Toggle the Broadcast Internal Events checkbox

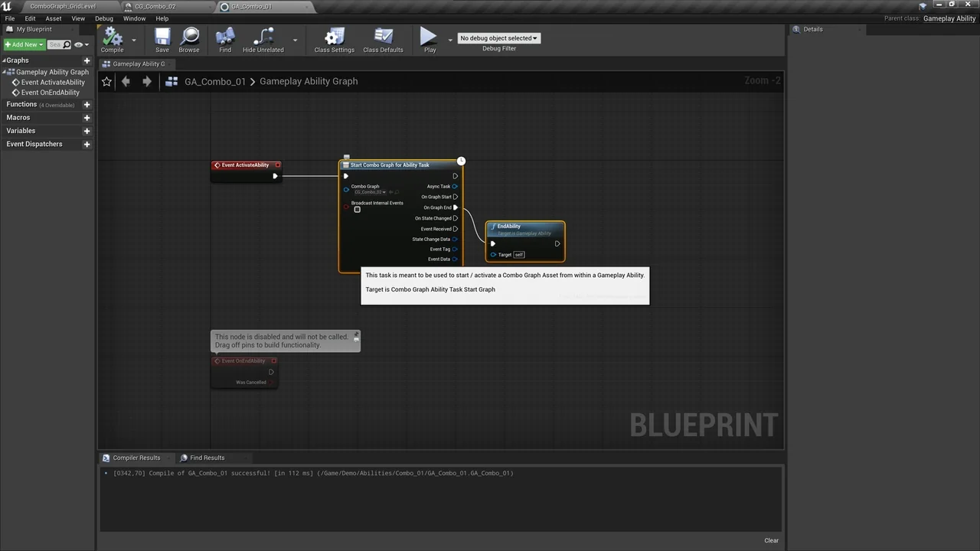tap(357, 209)
